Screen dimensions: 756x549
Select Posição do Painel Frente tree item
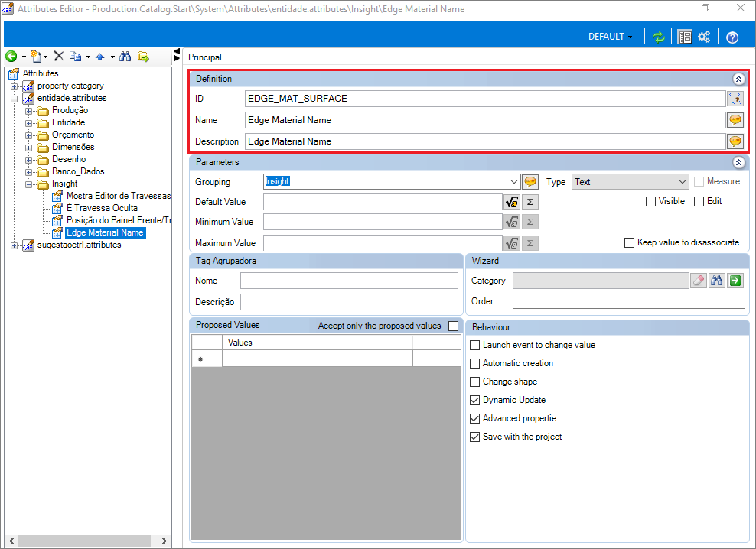119,220
